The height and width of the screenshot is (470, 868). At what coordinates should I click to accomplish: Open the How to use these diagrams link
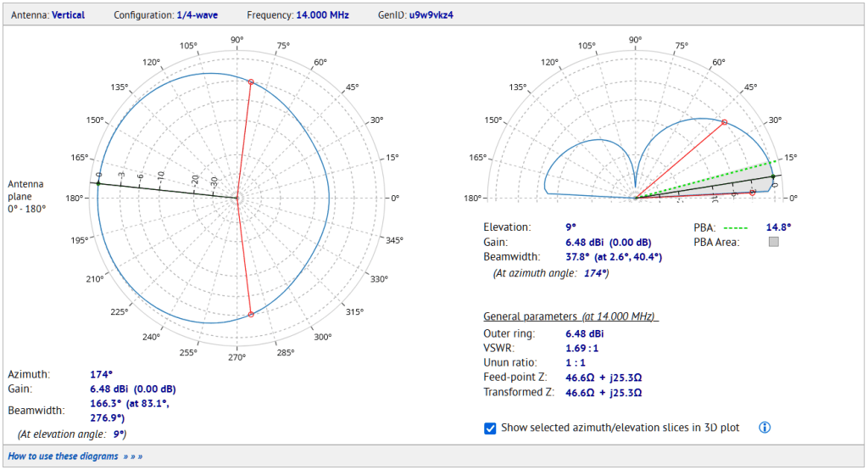(75, 456)
